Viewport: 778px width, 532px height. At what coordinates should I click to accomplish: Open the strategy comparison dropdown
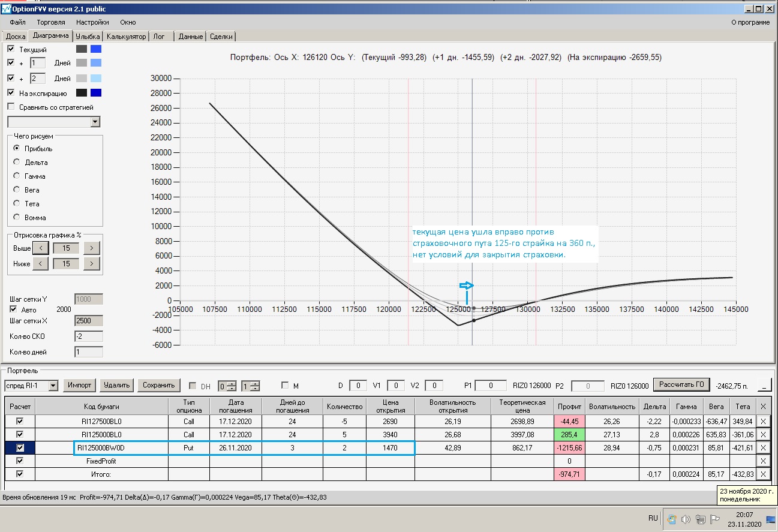click(x=95, y=122)
